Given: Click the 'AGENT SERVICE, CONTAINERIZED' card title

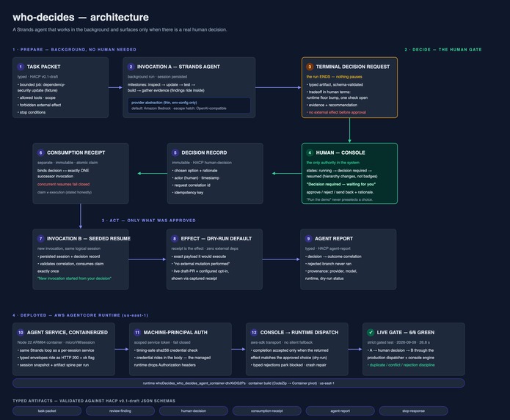Looking at the screenshot, I should point(68,332).
